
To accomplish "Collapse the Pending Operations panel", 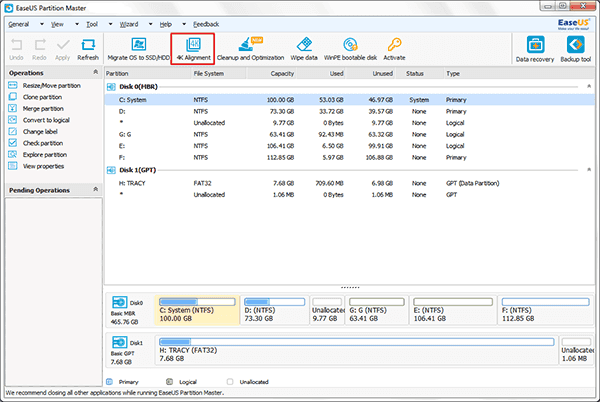I will (x=96, y=189).
